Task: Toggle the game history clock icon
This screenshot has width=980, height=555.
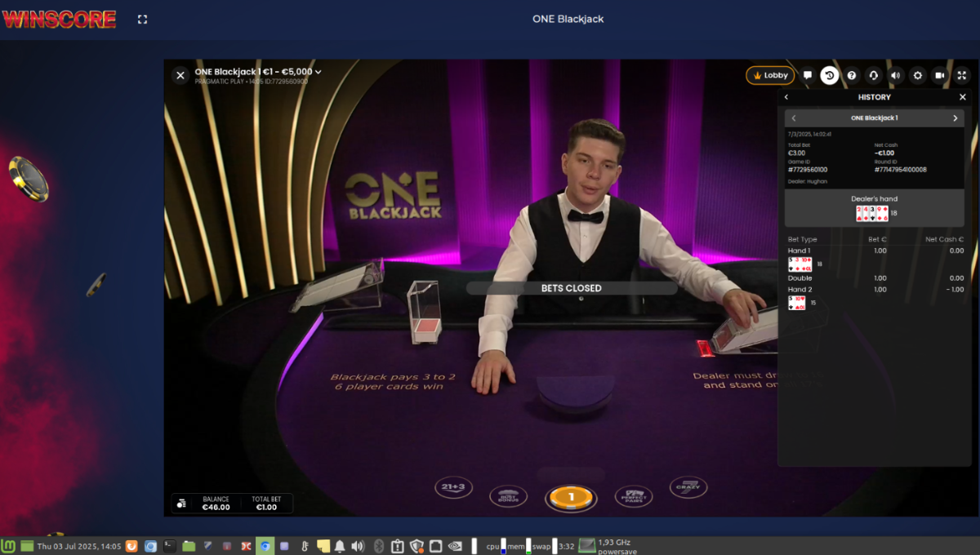Action: pyautogui.click(x=830, y=75)
